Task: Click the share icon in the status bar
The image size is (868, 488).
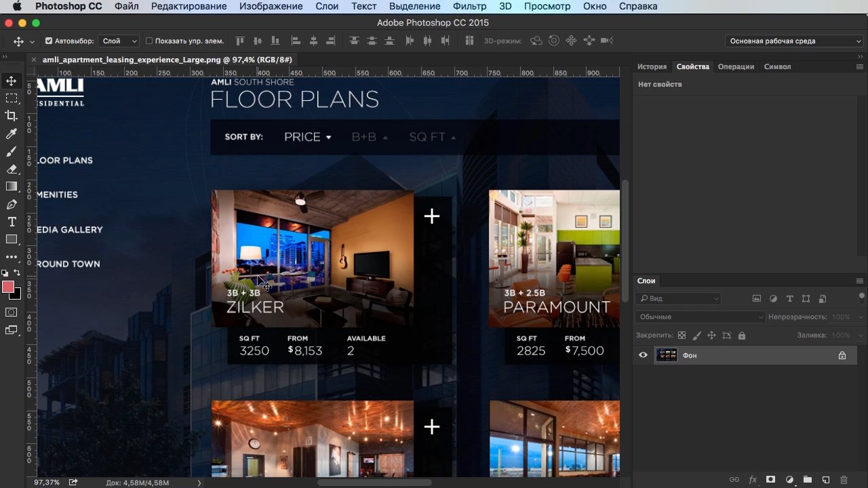Action: pos(73,482)
